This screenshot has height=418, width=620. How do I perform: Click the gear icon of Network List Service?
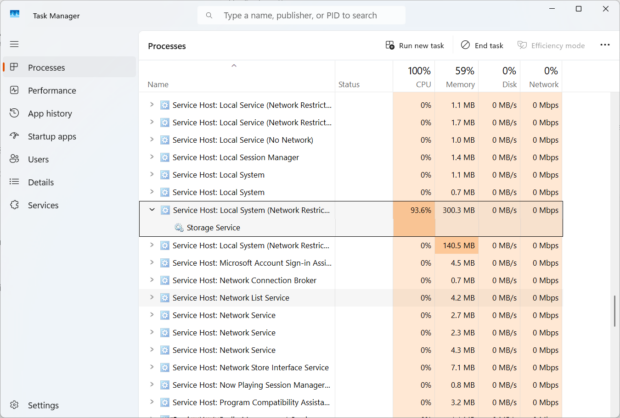[x=164, y=298]
